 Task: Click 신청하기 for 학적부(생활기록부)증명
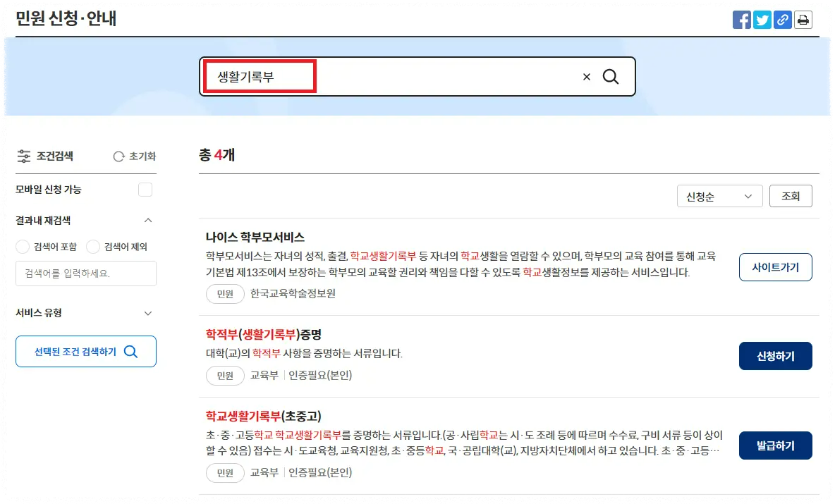[775, 356]
